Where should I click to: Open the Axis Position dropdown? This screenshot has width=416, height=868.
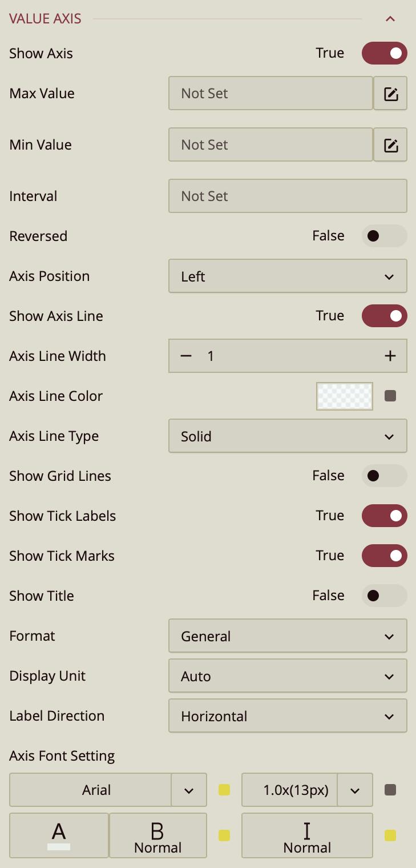tap(288, 276)
